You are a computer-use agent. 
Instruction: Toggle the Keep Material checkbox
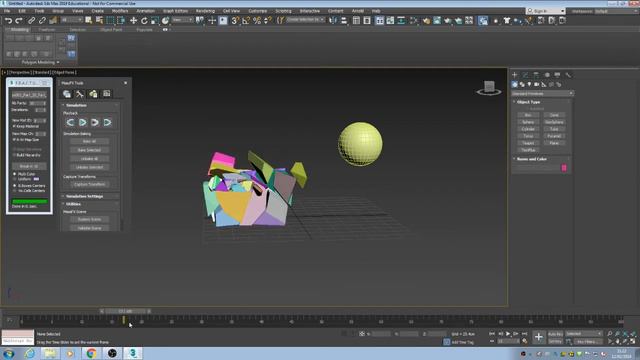pos(14,127)
